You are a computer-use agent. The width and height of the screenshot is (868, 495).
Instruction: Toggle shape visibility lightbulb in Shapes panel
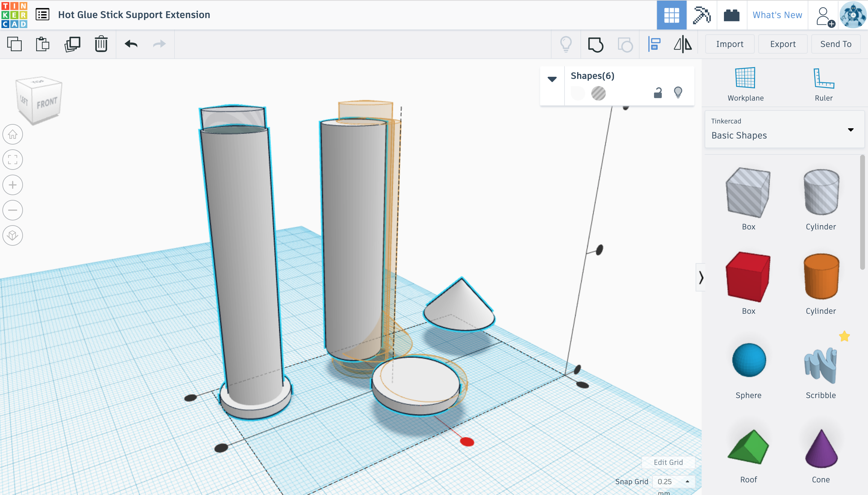678,92
